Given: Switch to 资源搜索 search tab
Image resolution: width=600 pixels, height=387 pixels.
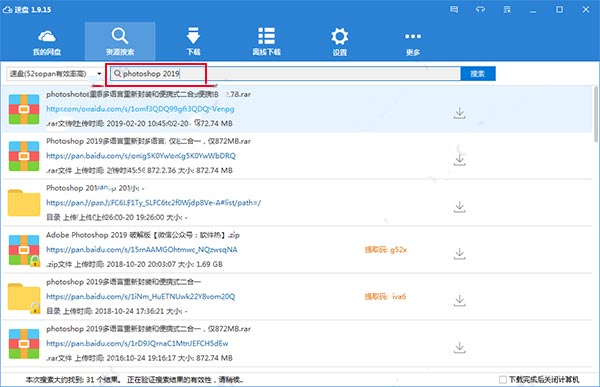Looking at the screenshot, I should [120, 41].
